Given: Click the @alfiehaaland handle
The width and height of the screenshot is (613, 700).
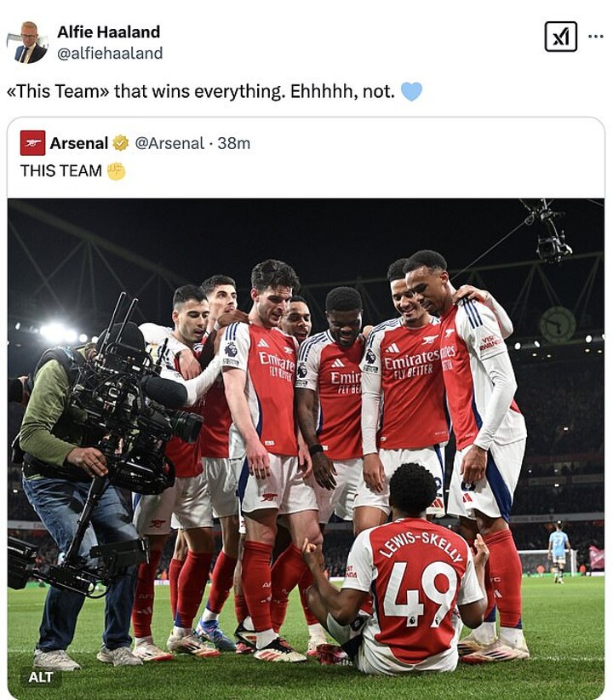Looking at the screenshot, I should click(110, 53).
